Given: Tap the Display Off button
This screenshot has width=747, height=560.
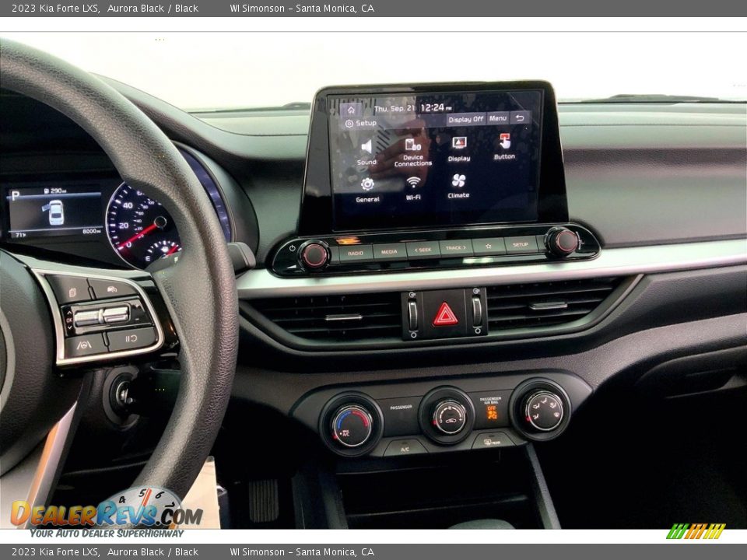Looking at the screenshot, I should (465, 119).
